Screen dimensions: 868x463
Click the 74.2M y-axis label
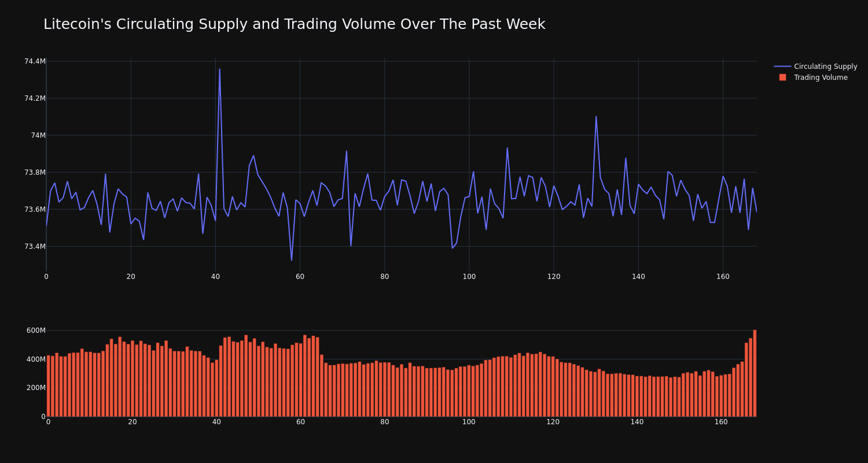[x=35, y=98]
